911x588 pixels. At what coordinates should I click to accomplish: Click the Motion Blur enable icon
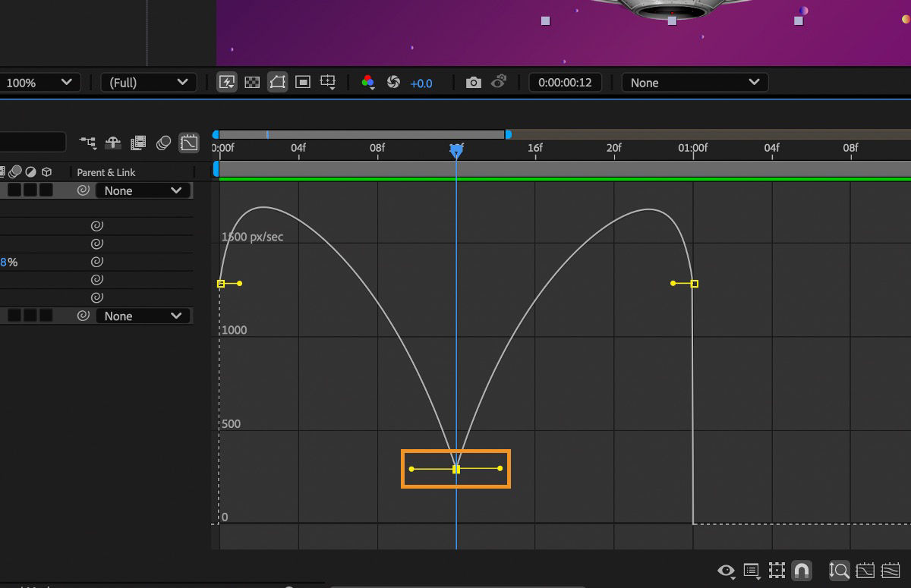point(163,143)
